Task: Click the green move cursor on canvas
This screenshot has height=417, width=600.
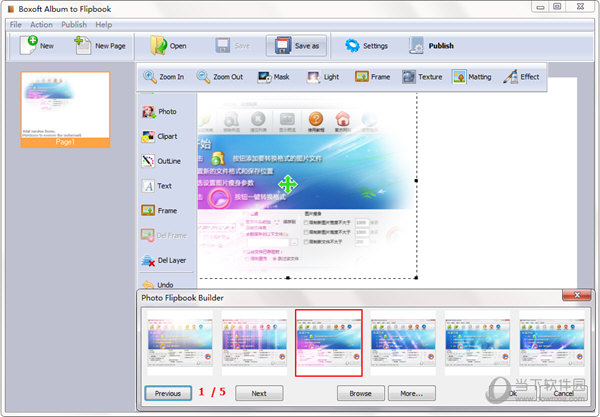Action: tap(288, 185)
